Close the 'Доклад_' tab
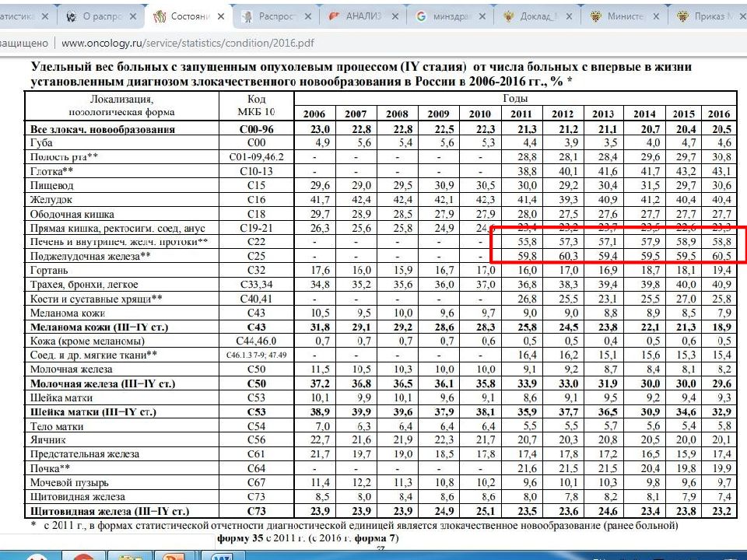Viewport: 747px width, 560px height. (x=570, y=16)
